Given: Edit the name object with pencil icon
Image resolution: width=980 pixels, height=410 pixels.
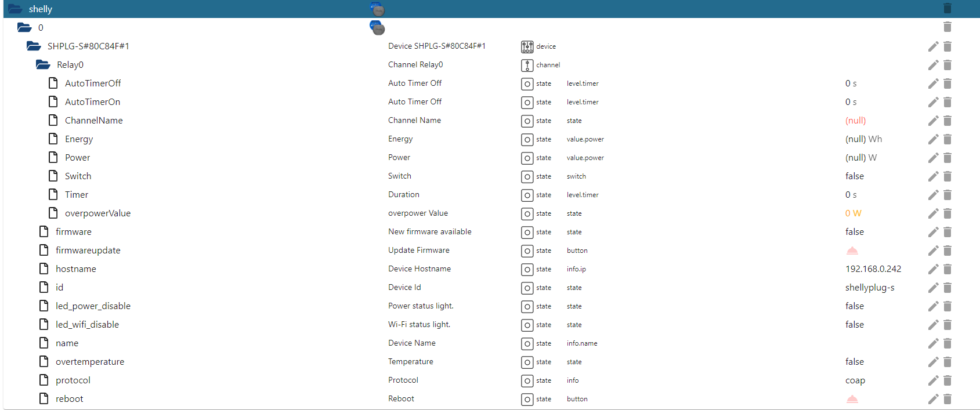Looking at the screenshot, I should (933, 343).
